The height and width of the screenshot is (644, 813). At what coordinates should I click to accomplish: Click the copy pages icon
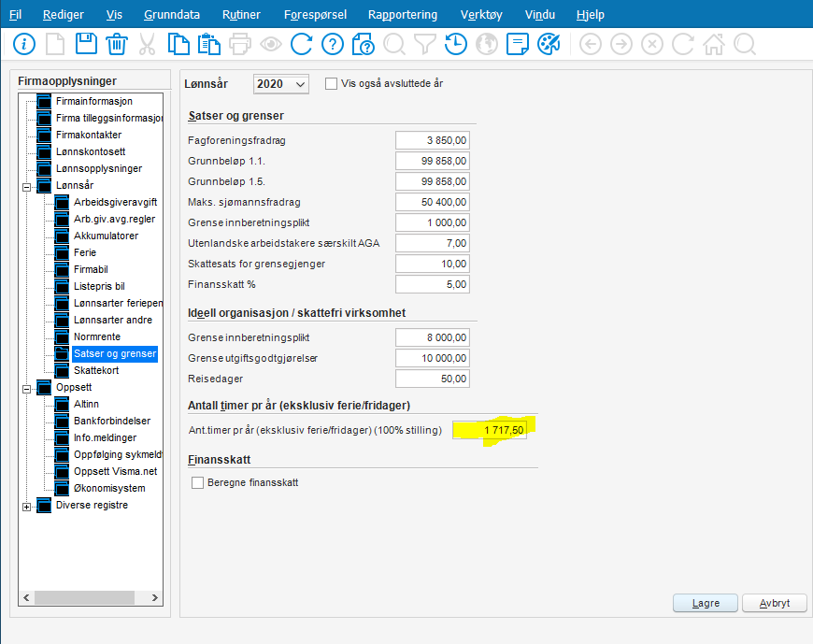pyautogui.click(x=178, y=44)
